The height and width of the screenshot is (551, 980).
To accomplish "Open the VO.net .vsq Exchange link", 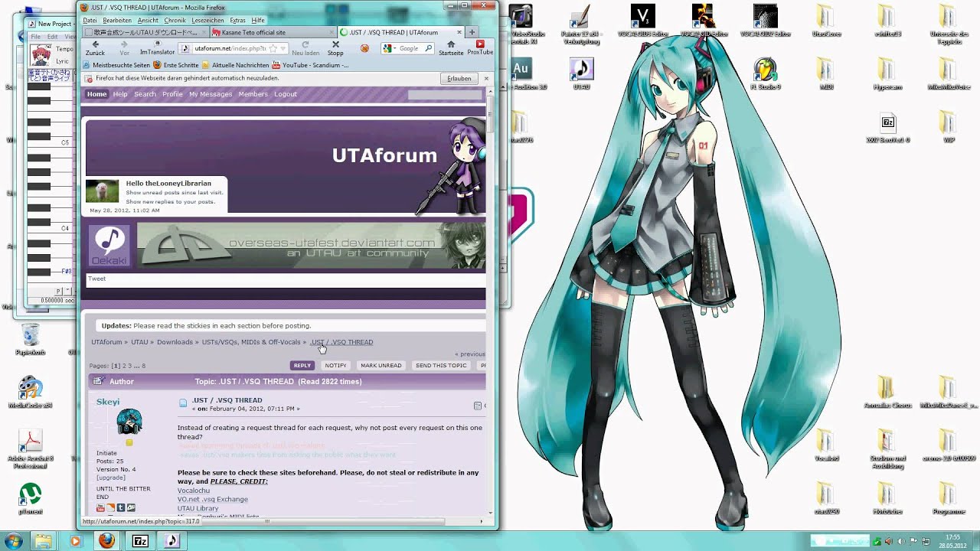I will click(213, 499).
